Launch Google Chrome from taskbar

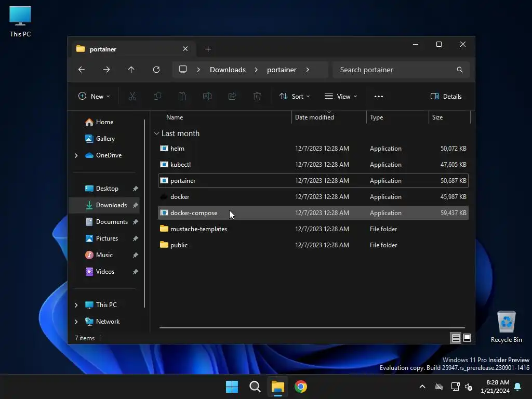[x=301, y=387]
